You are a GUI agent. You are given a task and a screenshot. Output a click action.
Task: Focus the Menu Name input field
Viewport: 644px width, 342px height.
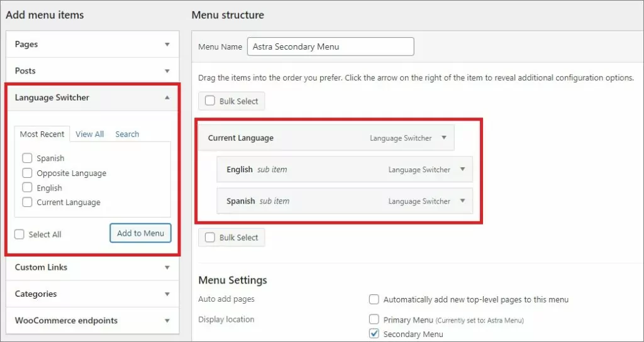(x=331, y=47)
